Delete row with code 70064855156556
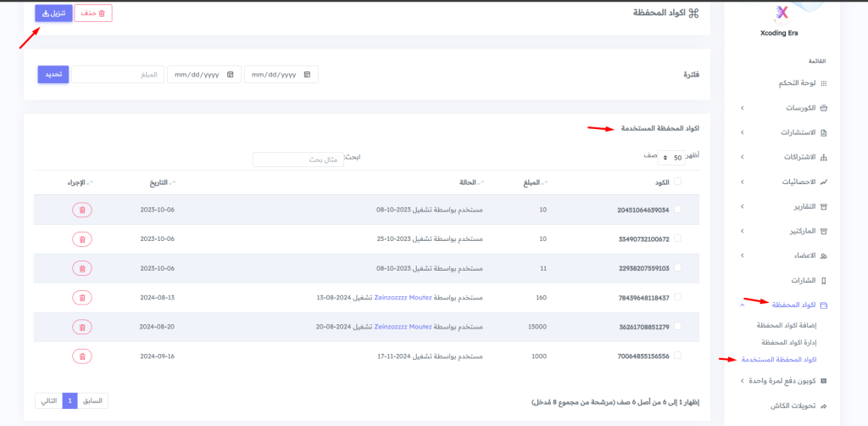 82,356
